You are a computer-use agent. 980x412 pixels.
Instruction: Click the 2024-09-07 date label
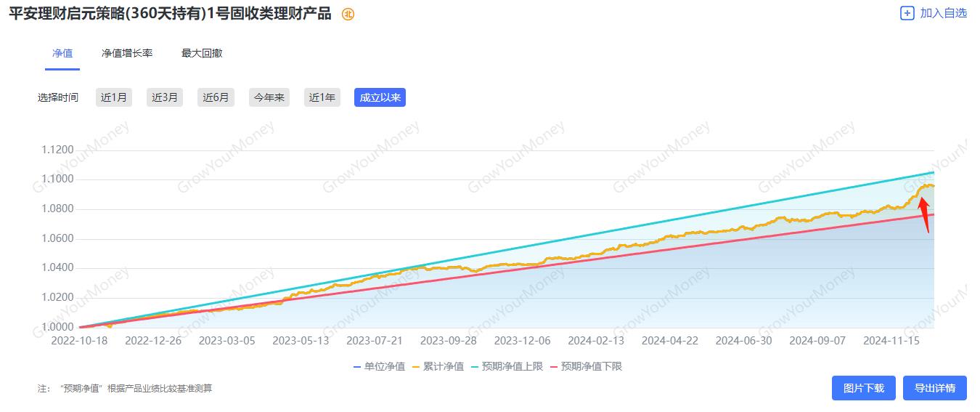click(817, 340)
